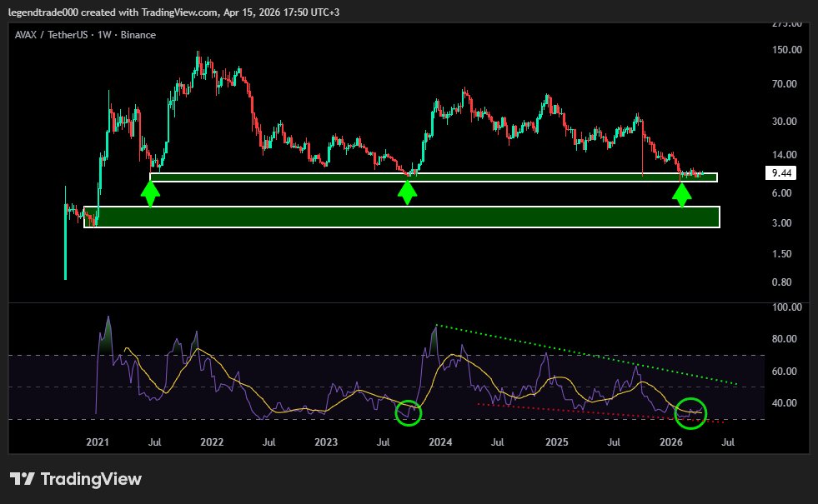The width and height of the screenshot is (818, 504).
Task: Click the 9.44 current price label
Action: [781, 174]
